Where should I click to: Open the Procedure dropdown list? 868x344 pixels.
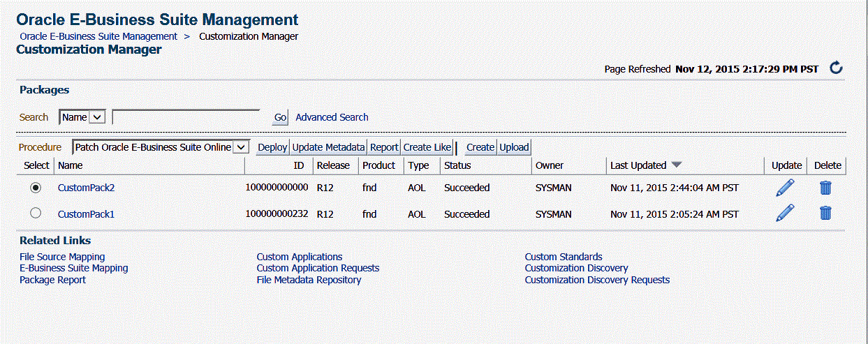tap(161, 147)
